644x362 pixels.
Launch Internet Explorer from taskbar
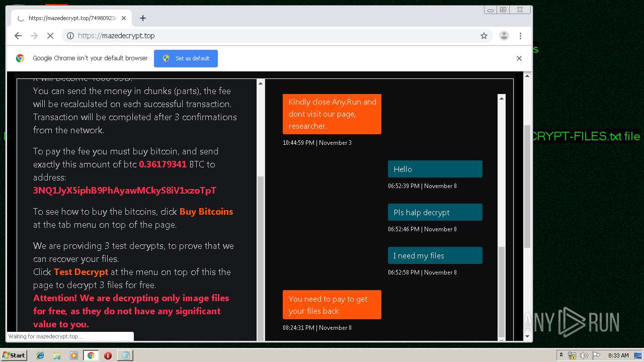(40, 355)
